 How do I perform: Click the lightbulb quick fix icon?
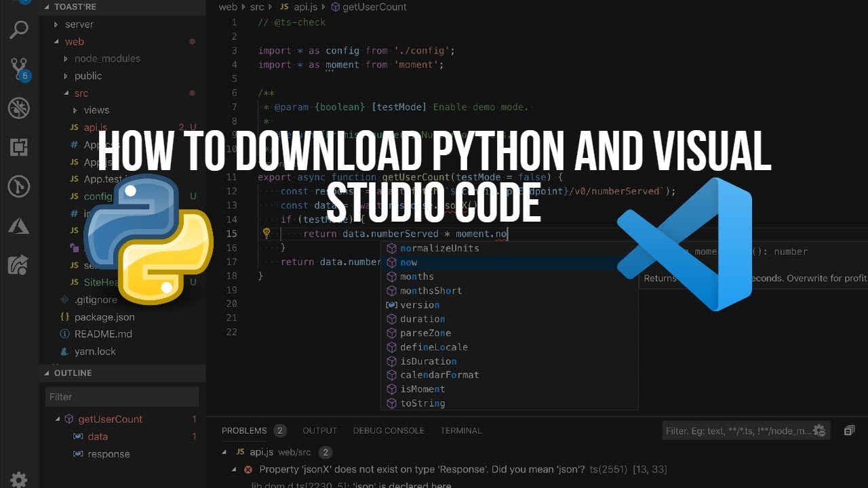(x=267, y=234)
